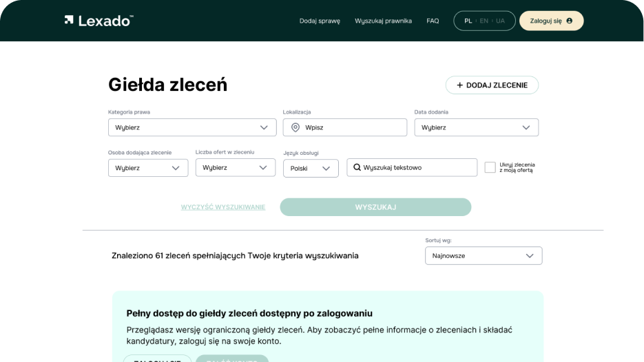The width and height of the screenshot is (644, 362).
Task: Expand Osoba dodająca zlecenie dropdown
Action: tap(148, 168)
